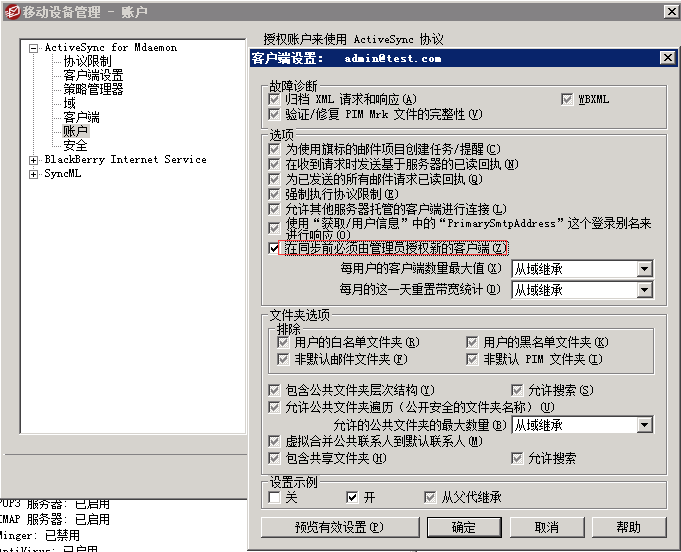
Task: Collapse the ActiveSync for Mdaemon tree node
Action: pyautogui.click(x=33, y=48)
